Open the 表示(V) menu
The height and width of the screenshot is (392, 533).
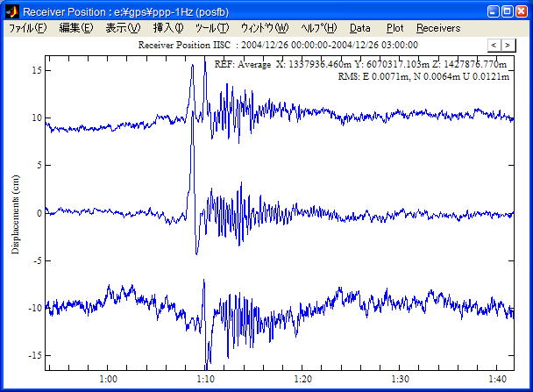(x=123, y=28)
